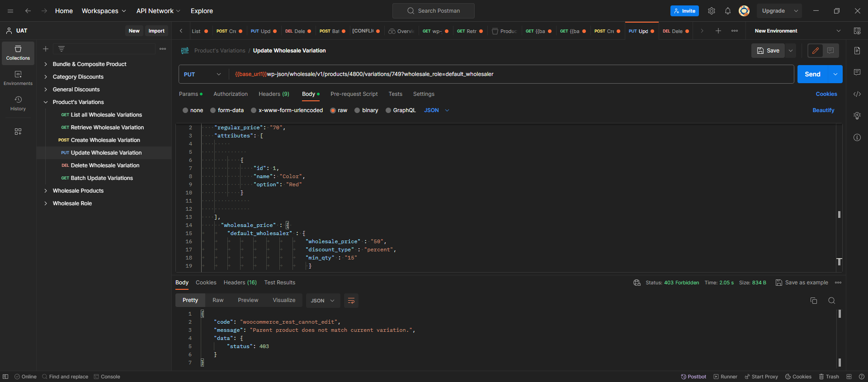Open the notifications bell
The width and height of the screenshot is (868, 382).
coord(728,11)
